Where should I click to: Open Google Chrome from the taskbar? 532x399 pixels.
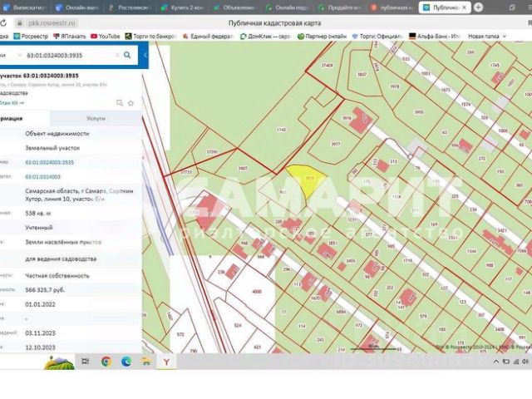click(106, 362)
